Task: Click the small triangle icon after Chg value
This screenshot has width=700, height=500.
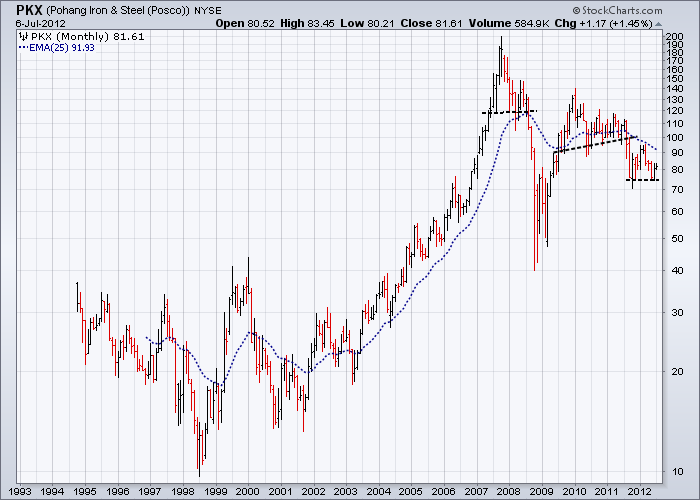Action: tap(659, 24)
